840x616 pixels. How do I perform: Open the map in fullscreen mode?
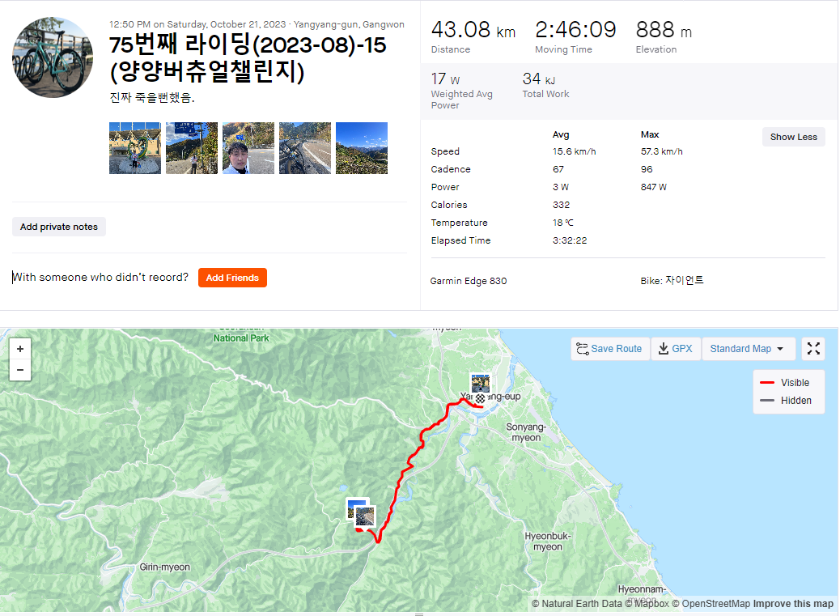813,349
